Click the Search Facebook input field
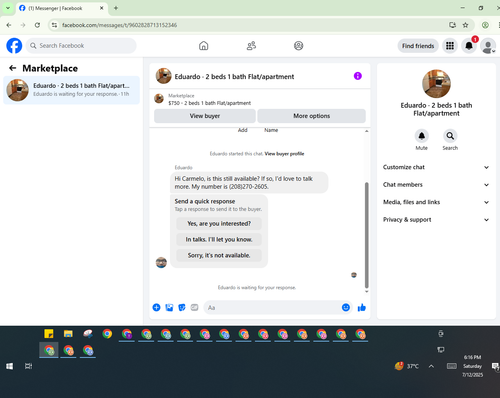This screenshot has height=398, width=500. point(81,46)
